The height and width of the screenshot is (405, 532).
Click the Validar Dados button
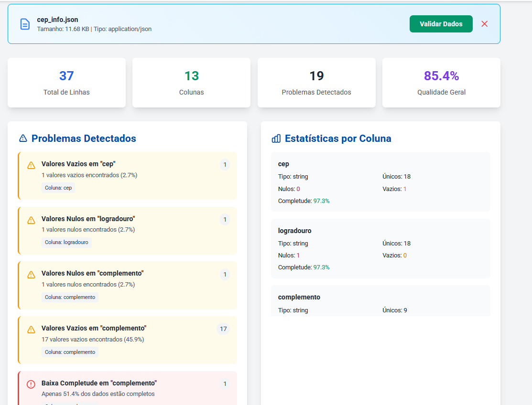(441, 24)
